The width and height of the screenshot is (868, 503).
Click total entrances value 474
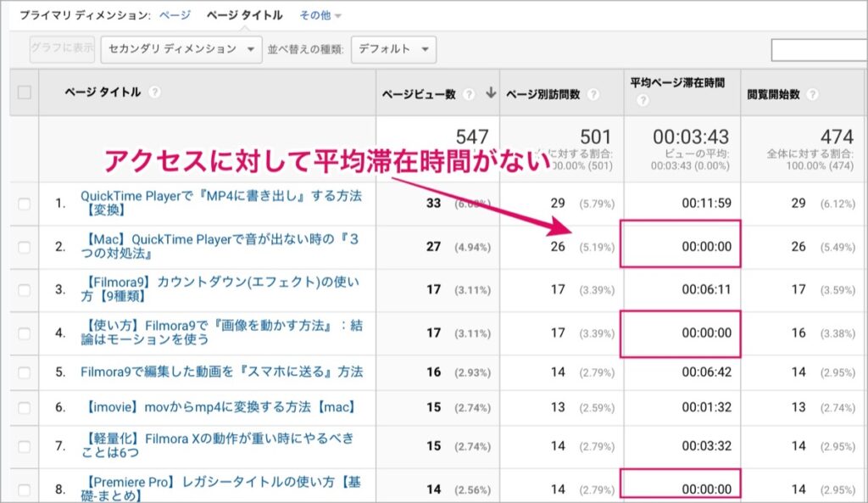pyautogui.click(x=837, y=137)
